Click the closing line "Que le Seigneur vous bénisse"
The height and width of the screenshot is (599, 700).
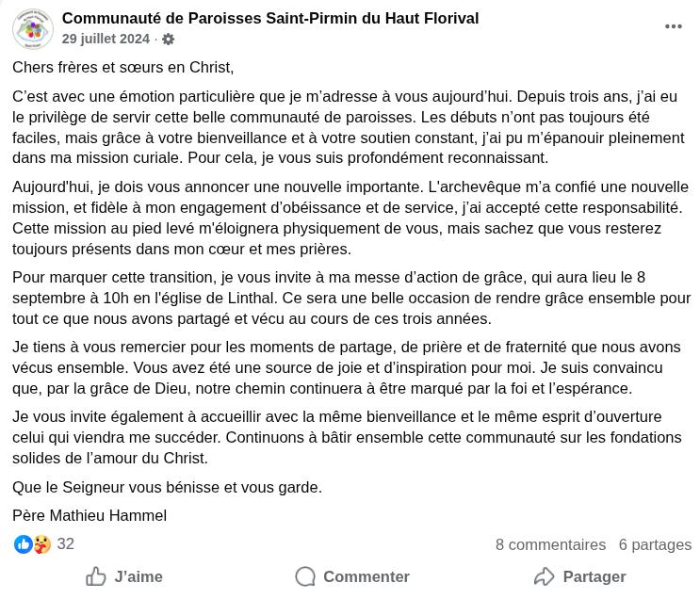click(167, 487)
